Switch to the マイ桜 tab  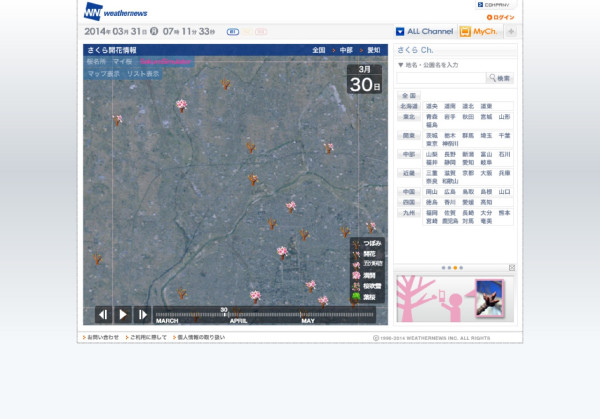[x=122, y=62]
